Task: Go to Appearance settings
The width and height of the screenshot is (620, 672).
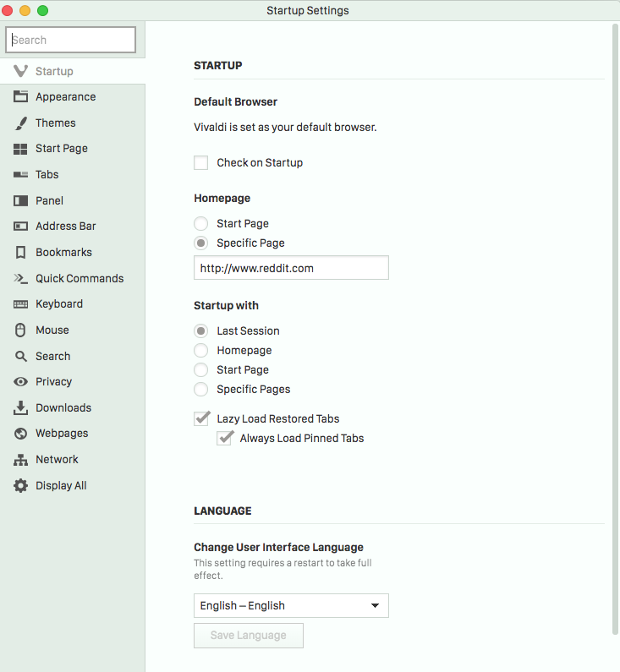Action: tap(73, 97)
